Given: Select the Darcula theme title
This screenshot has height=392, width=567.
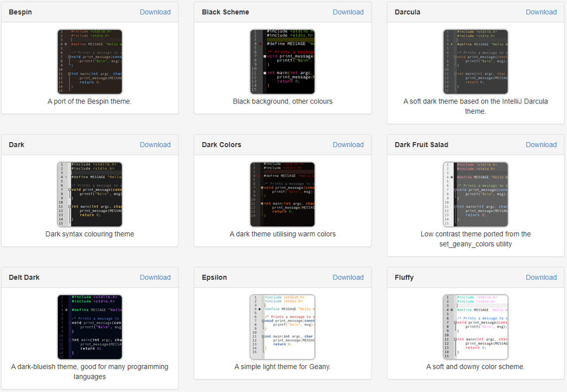Looking at the screenshot, I should (407, 12).
